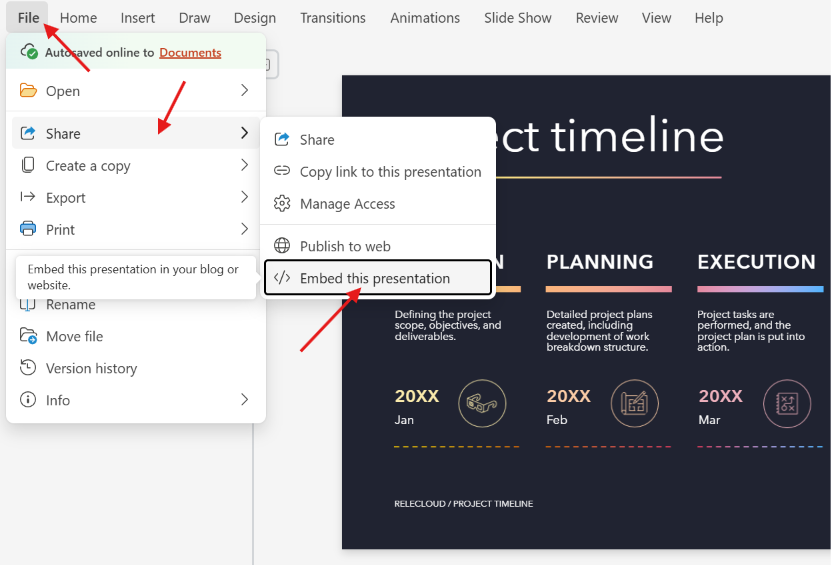The image size is (831, 565).
Task: Click the Print printer icon
Action: click(28, 228)
